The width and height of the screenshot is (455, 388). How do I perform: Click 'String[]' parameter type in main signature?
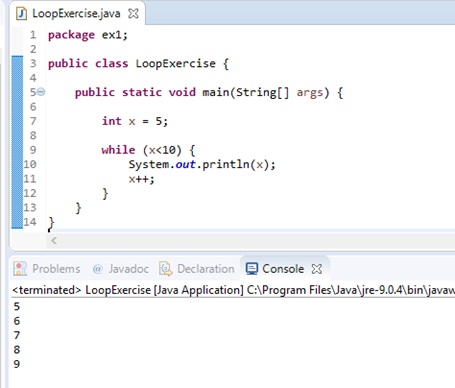coord(262,92)
